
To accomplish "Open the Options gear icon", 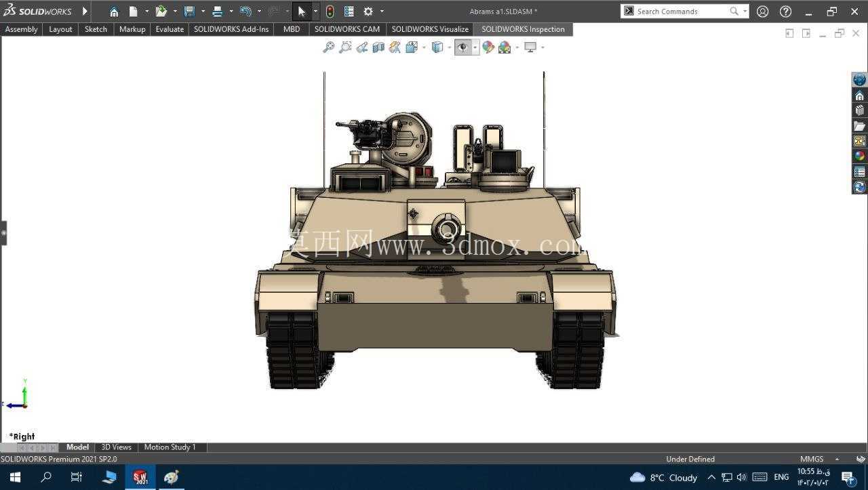I will [x=368, y=12].
